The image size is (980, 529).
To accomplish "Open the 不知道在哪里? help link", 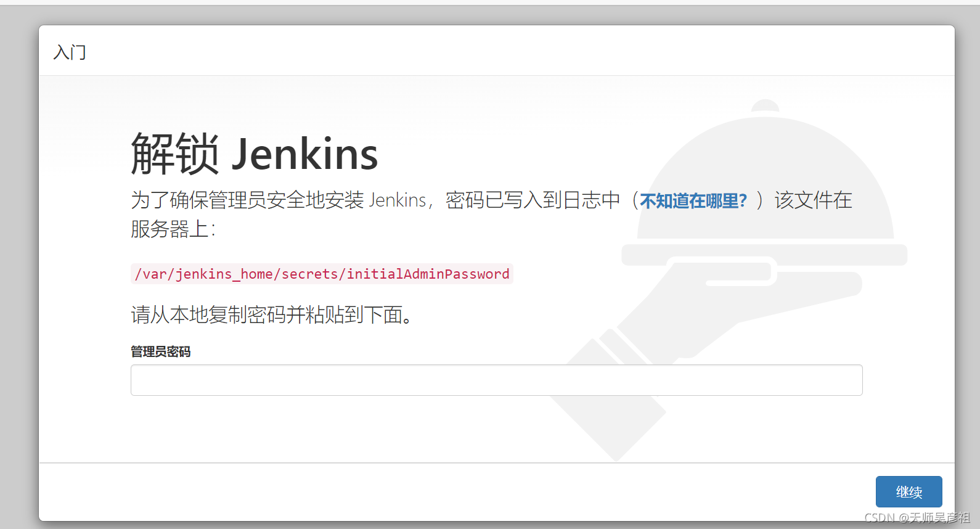I will point(693,200).
